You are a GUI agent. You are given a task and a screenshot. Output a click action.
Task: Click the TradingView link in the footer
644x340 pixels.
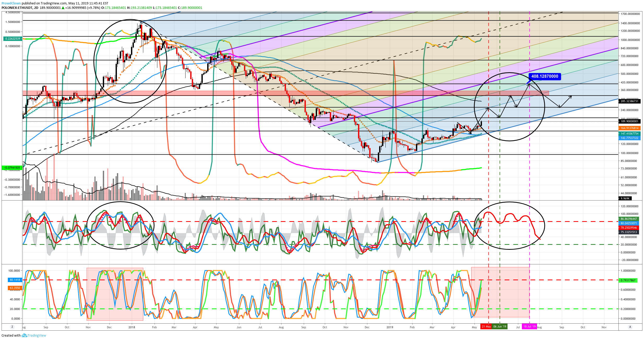tap(37, 336)
